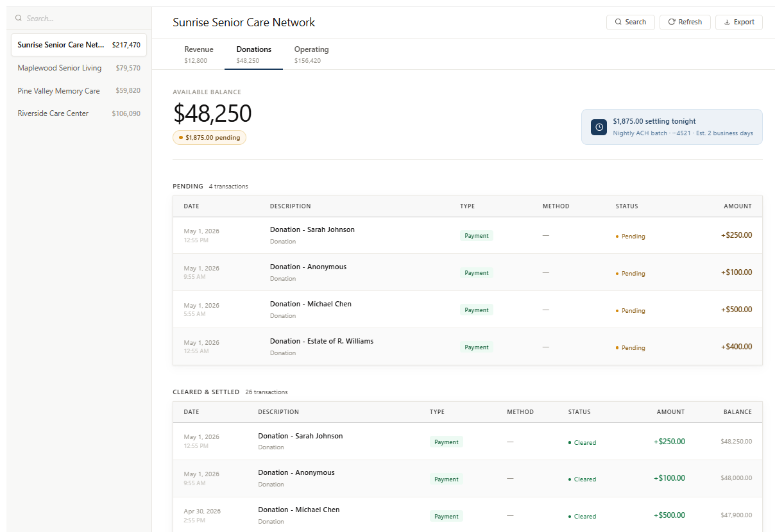Open Pine Valley Memory Care account
This screenshot has width=775, height=532.
(x=79, y=91)
